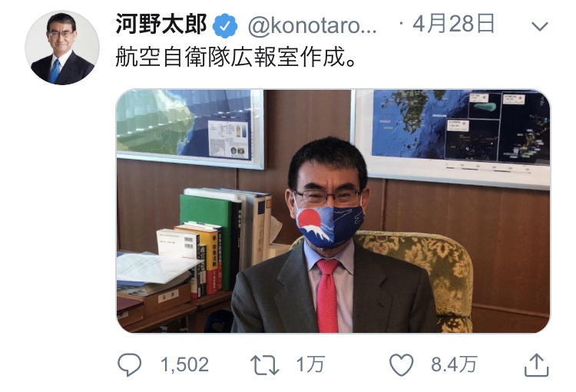Open the tweet options chevron menu

coord(540,26)
